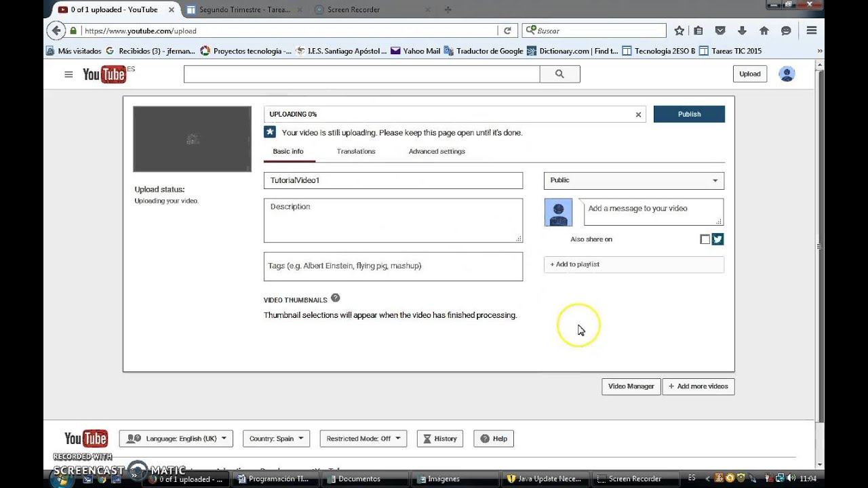This screenshot has width=868, height=488.
Task: Click the footer History button
Action: click(439, 439)
